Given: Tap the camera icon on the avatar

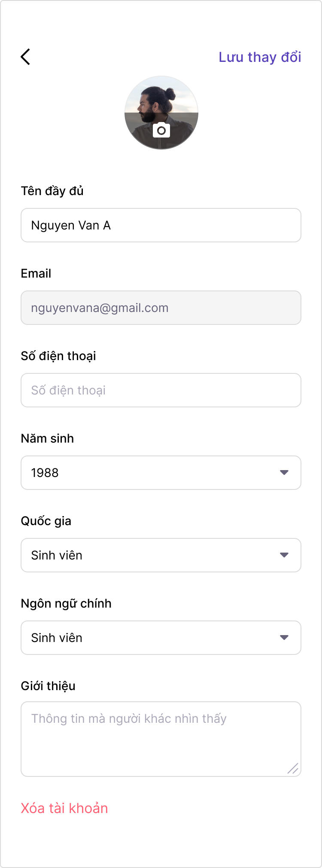Looking at the screenshot, I should 161,130.
